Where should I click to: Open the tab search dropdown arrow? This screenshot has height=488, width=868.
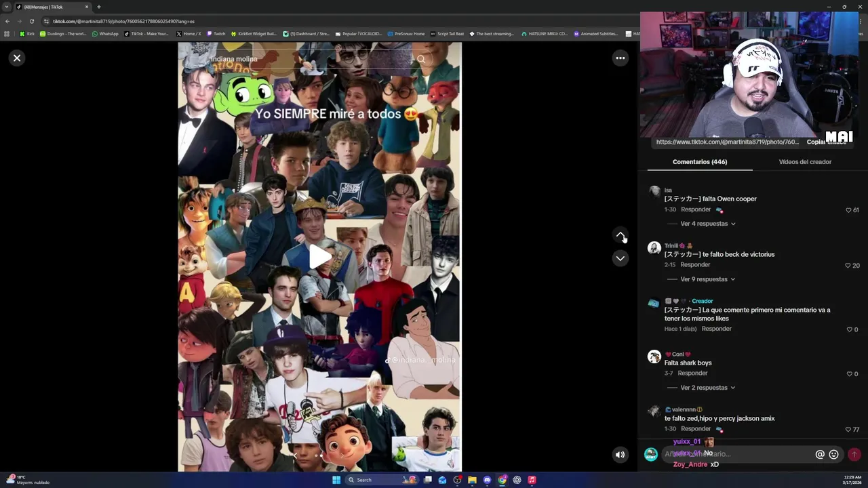[x=6, y=7]
